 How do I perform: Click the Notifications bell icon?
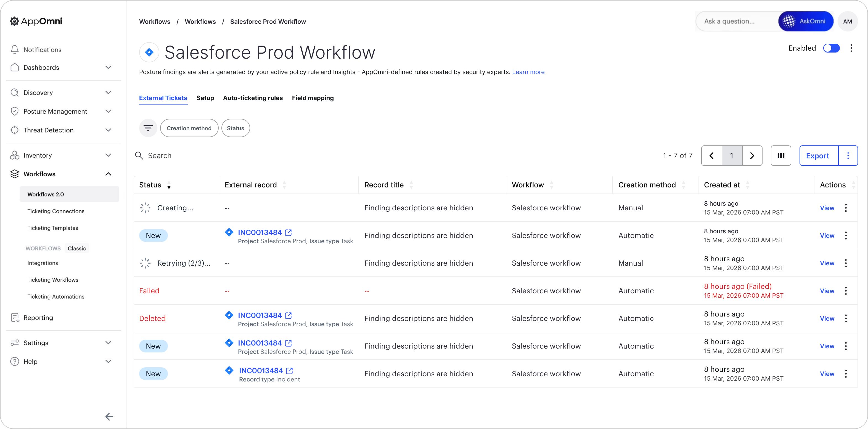pos(14,49)
